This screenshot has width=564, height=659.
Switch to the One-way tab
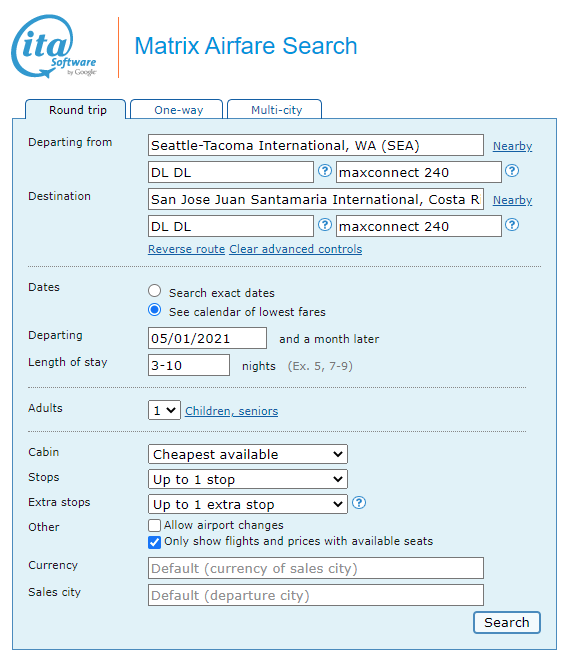point(177,110)
